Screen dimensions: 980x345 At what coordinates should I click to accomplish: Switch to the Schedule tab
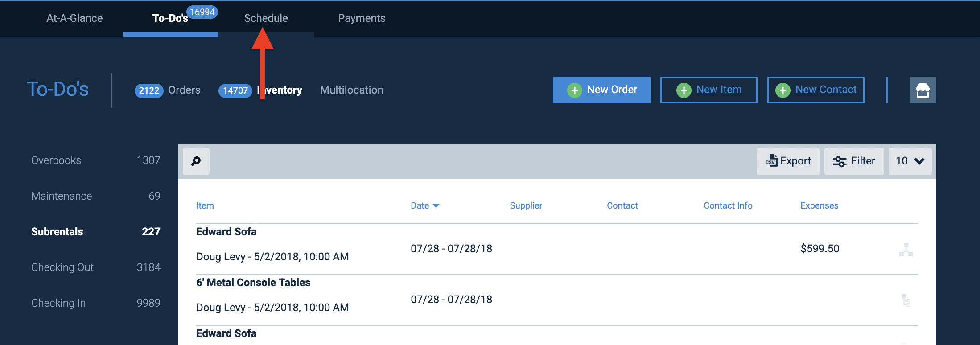point(266,18)
